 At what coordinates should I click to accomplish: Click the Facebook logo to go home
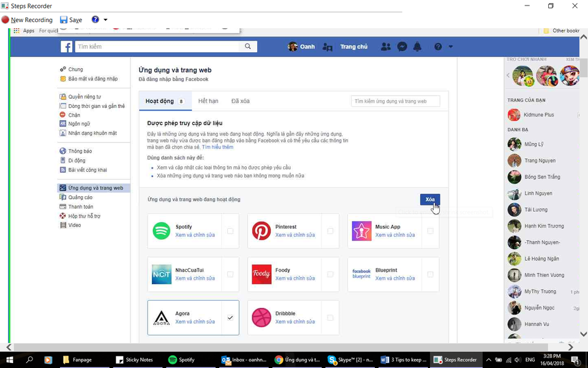(66, 46)
